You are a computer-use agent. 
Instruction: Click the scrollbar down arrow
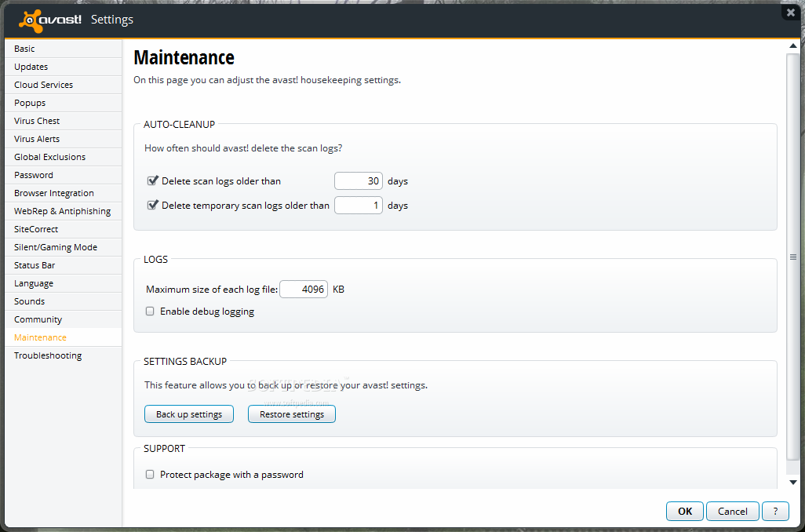(x=792, y=483)
